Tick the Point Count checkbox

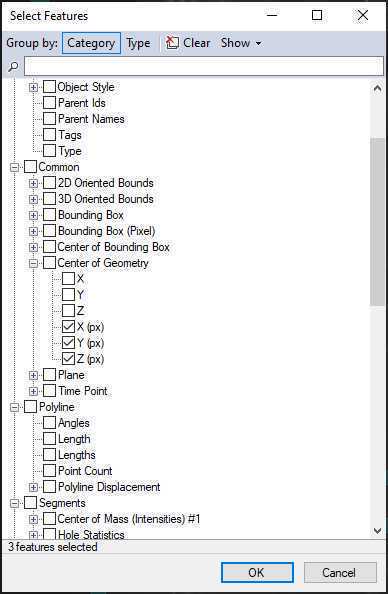click(x=49, y=471)
